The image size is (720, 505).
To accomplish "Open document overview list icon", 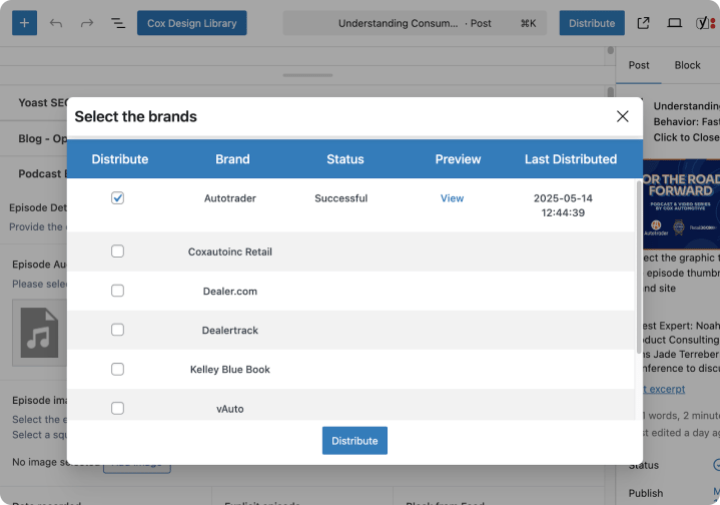I will tap(118, 23).
